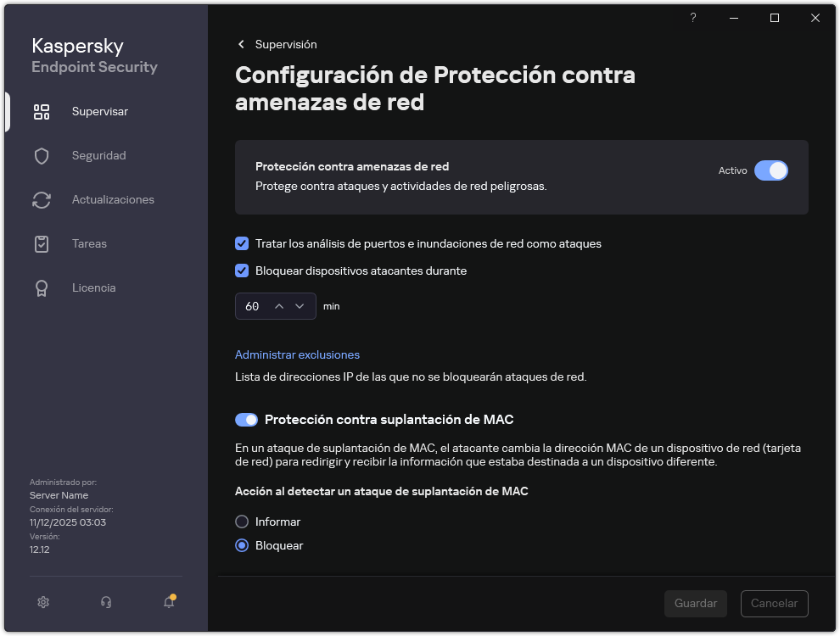The image size is (840, 636).
Task: Click the headset support icon
Action: pos(106,602)
